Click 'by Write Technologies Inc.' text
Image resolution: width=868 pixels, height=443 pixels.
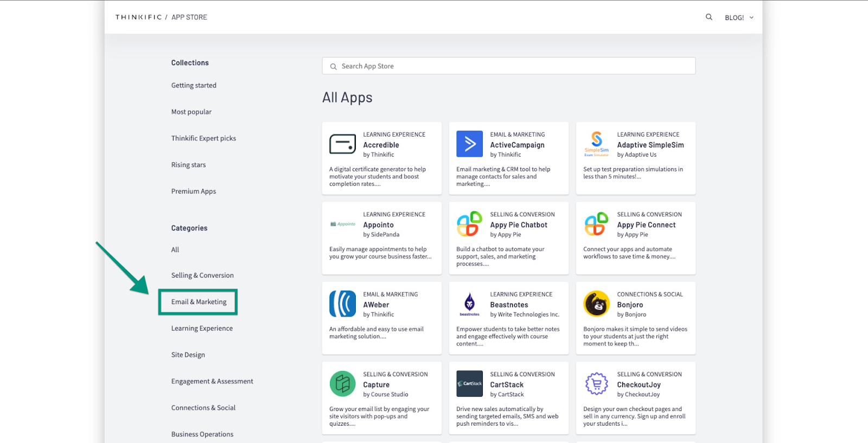tap(525, 315)
